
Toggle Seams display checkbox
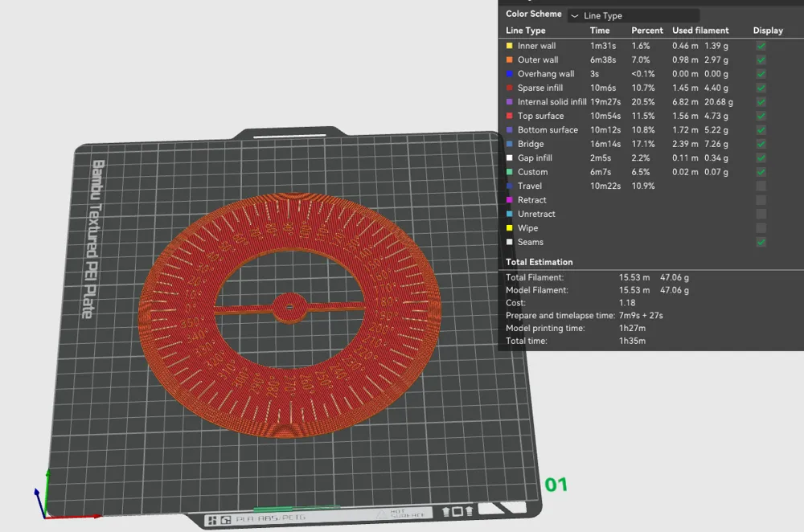click(x=761, y=242)
